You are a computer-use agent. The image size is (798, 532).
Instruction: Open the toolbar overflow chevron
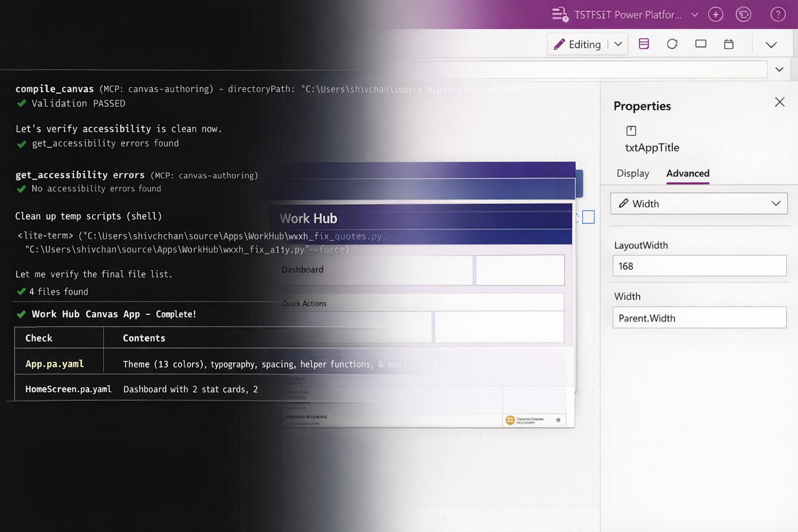tap(771, 45)
